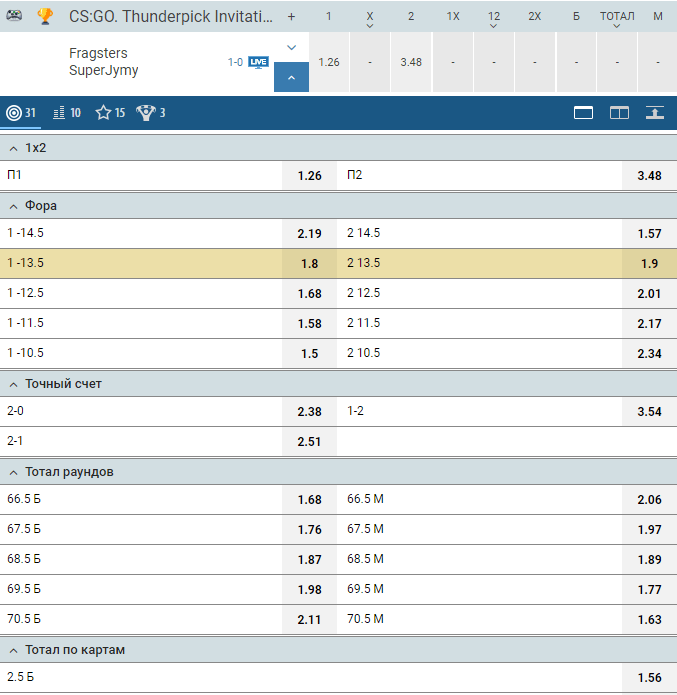This screenshot has width=677, height=695.
Task: Open the X column dropdown
Action: (x=370, y=26)
